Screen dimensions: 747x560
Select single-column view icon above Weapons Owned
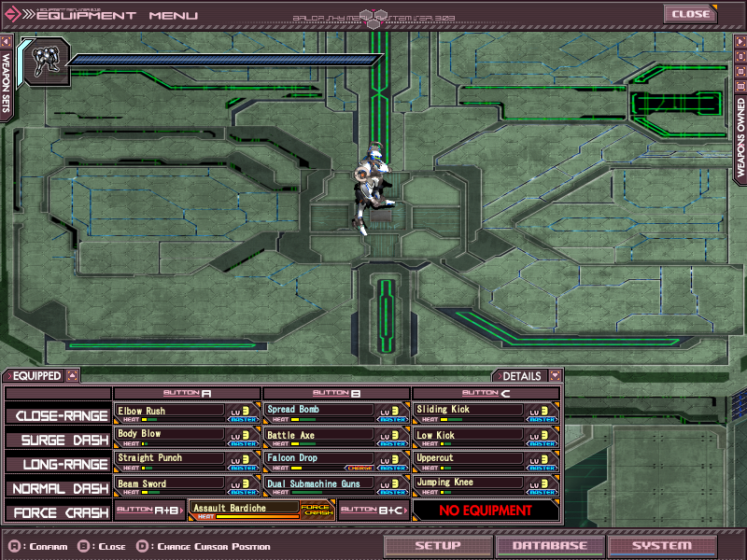pyautogui.click(x=740, y=57)
